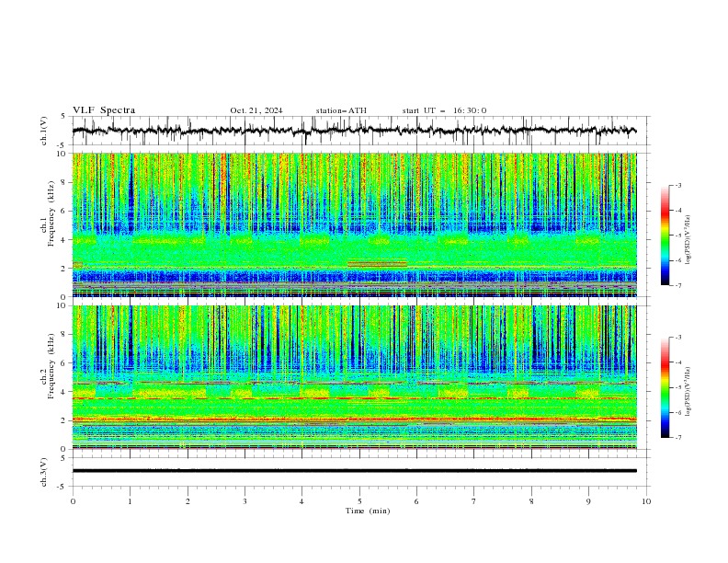Click time axis tick label "10"
Viewport: 728px width, 563px height.
646,501
